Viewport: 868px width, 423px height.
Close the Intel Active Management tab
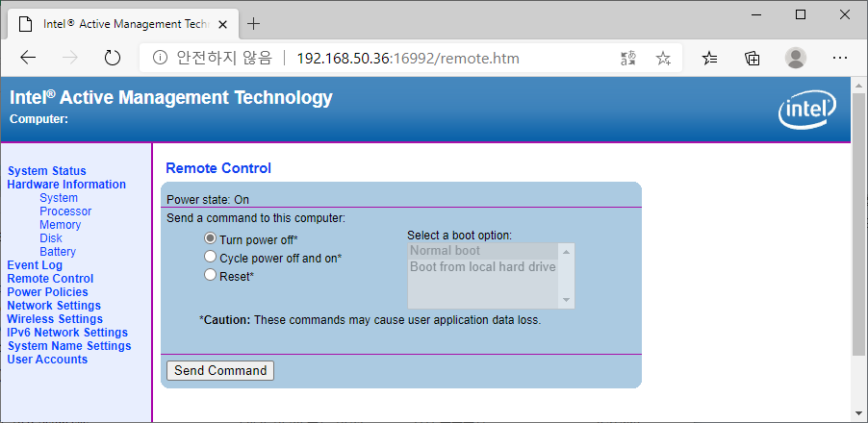(x=222, y=24)
